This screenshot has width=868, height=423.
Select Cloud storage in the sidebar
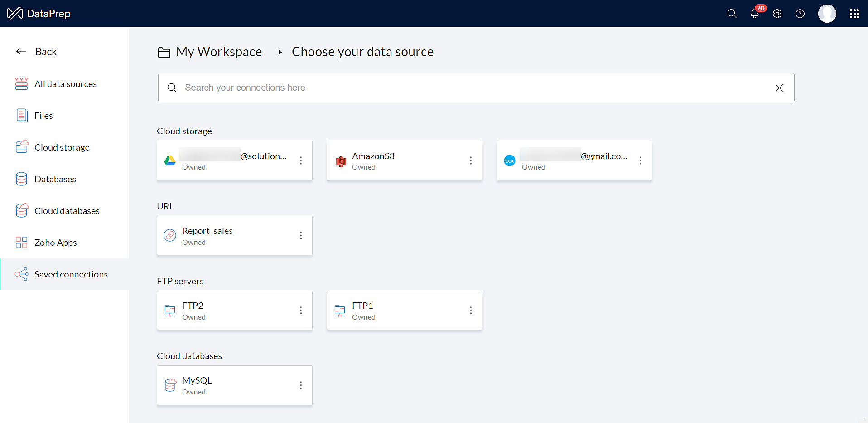click(62, 147)
